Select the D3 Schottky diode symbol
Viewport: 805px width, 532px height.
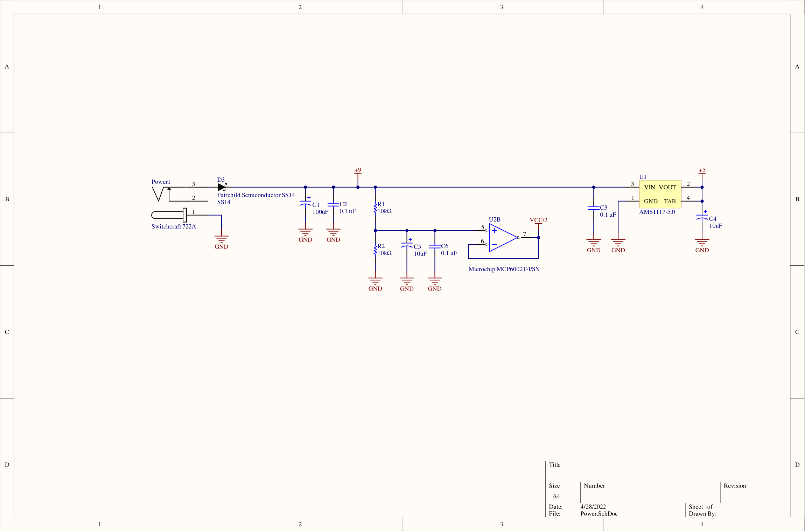[x=222, y=187]
